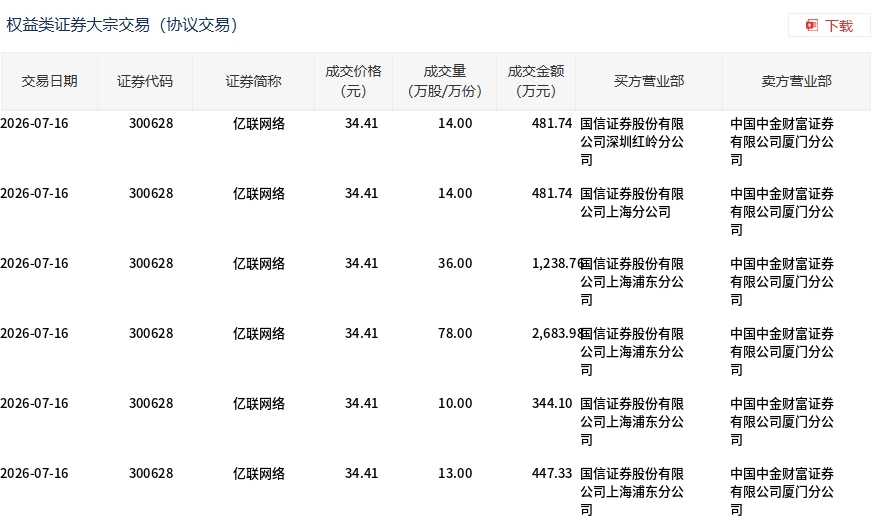
Task: Click the date in the 2,683.98 row
Action: coord(34,334)
